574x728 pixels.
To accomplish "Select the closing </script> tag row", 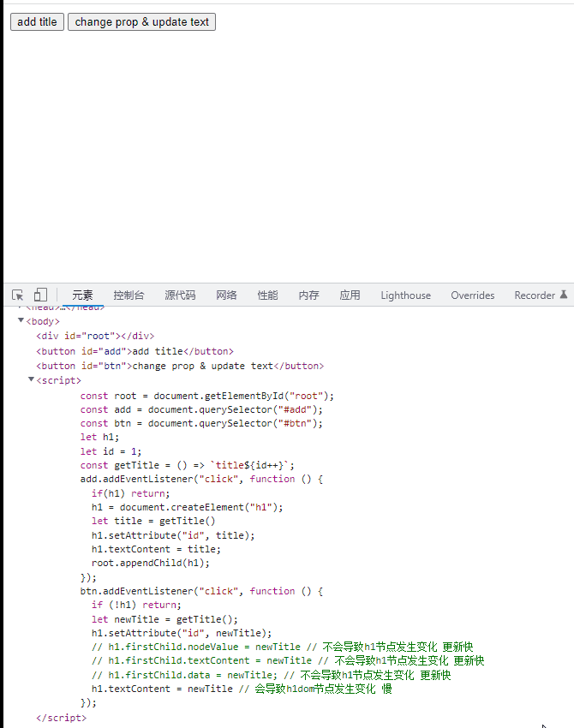I will click(x=62, y=718).
